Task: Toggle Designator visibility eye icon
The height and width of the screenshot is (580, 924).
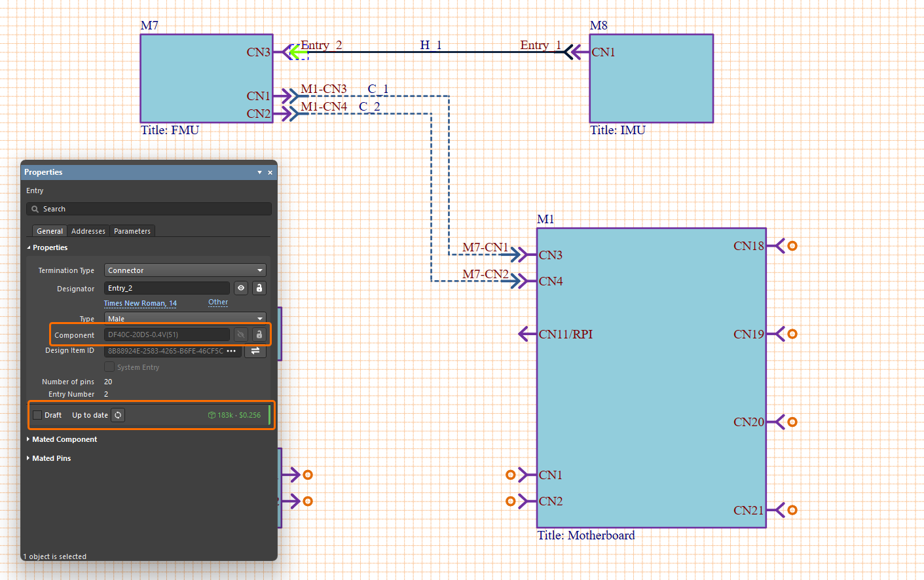Action: tap(241, 288)
